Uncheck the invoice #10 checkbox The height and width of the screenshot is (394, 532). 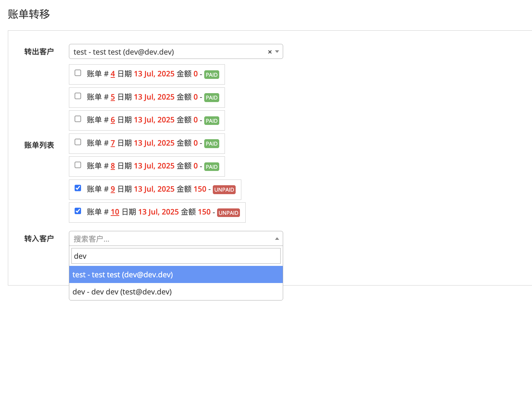(x=78, y=211)
